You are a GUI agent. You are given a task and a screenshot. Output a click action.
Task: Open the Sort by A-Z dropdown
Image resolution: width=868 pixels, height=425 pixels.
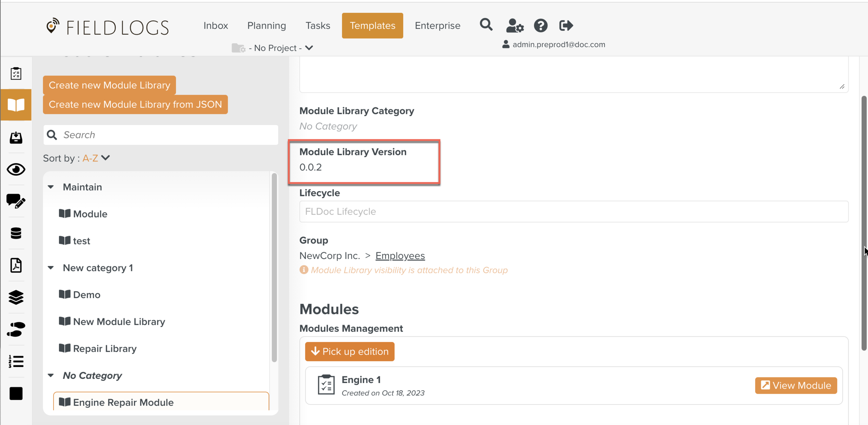tap(96, 158)
